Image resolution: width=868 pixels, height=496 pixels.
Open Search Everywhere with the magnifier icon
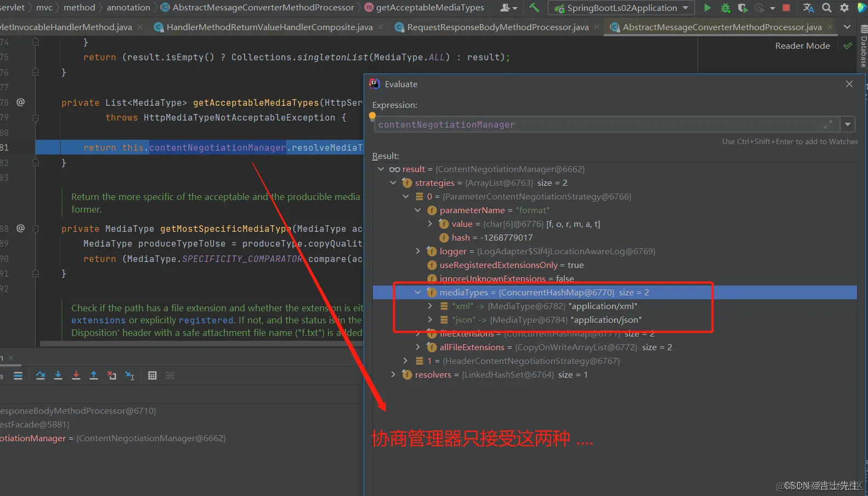(x=827, y=8)
